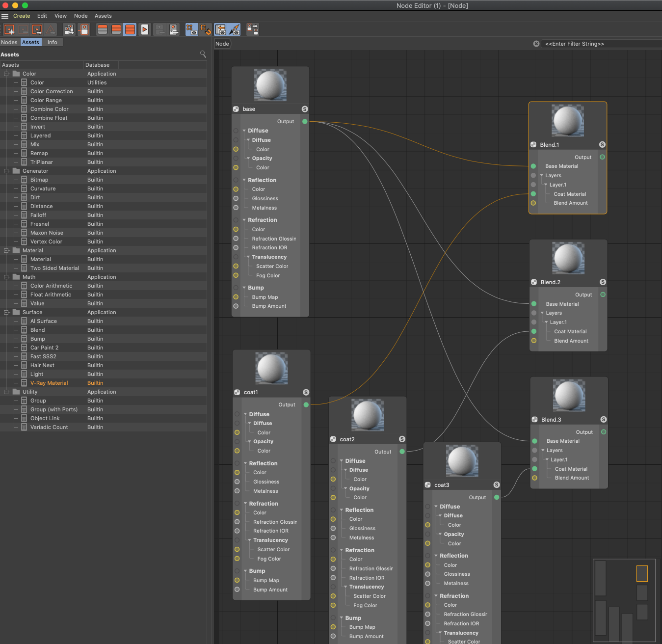Click the node move-to icon with arrow
Viewport: 662px width, 644px height.
(37, 29)
